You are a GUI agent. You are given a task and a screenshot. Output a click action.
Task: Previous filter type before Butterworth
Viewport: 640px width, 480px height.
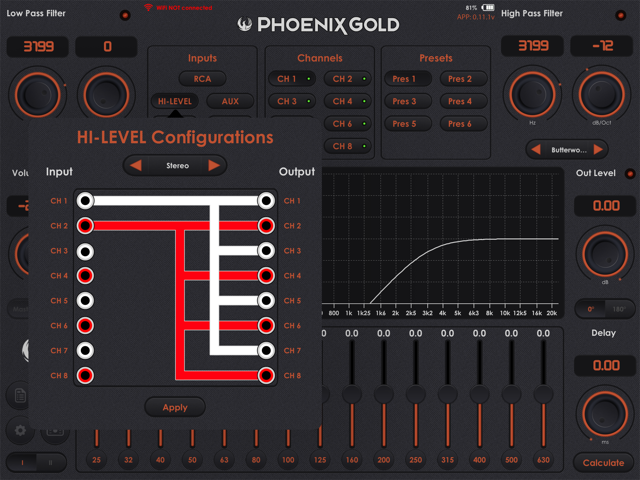pos(536,150)
